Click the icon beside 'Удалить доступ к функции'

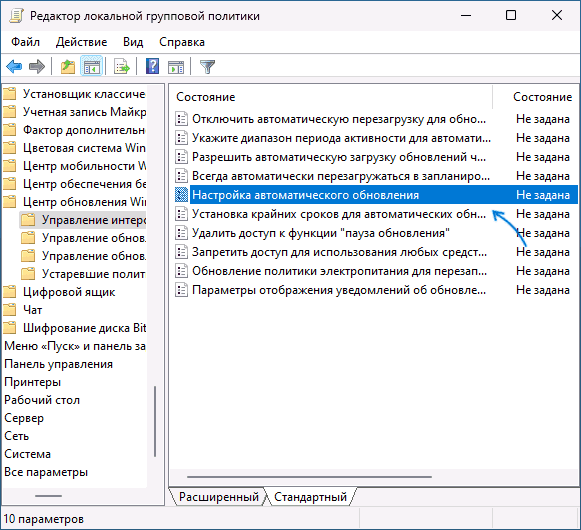click(x=181, y=233)
